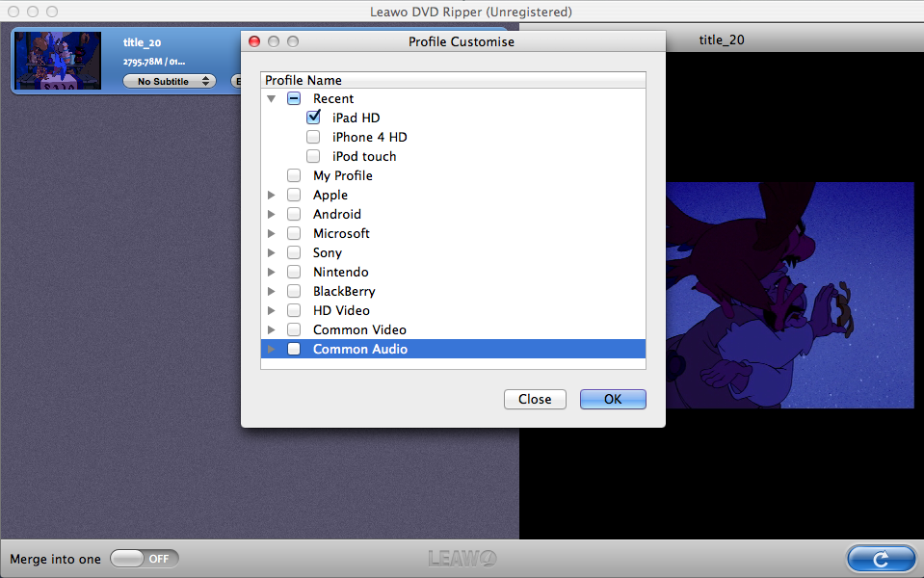Expand the Microsoft group
The width and height of the screenshot is (924, 578).
tap(271, 233)
